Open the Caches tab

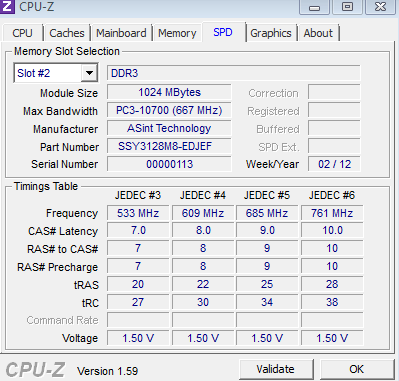pos(67,33)
